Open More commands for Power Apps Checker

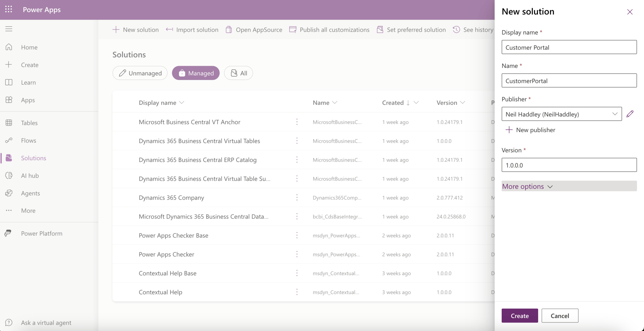point(297,254)
